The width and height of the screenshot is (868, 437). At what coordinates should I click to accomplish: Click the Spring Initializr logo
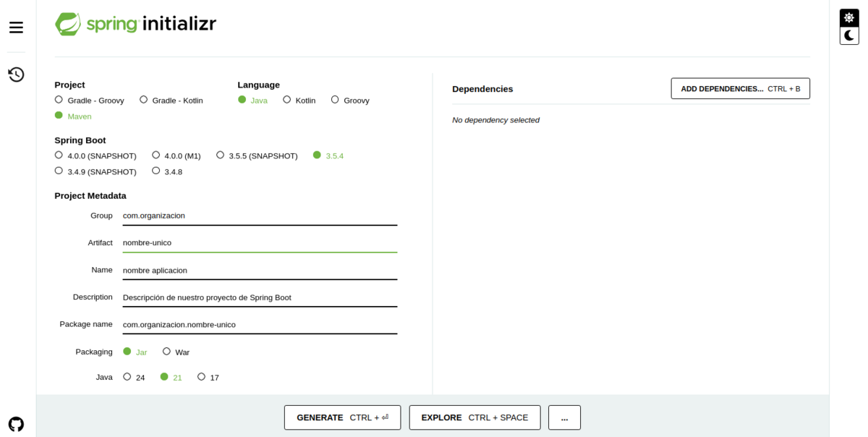click(136, 24)
